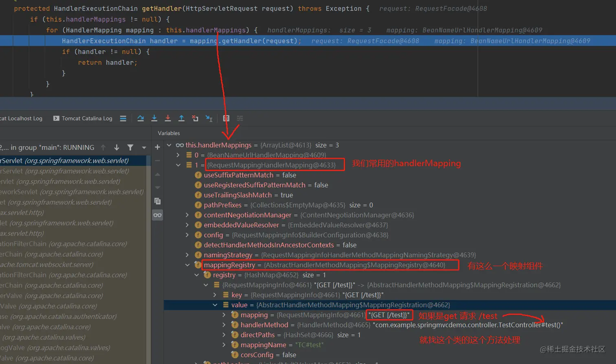
Task: Click the Step Into debugger icon
Action: (154, 118)
